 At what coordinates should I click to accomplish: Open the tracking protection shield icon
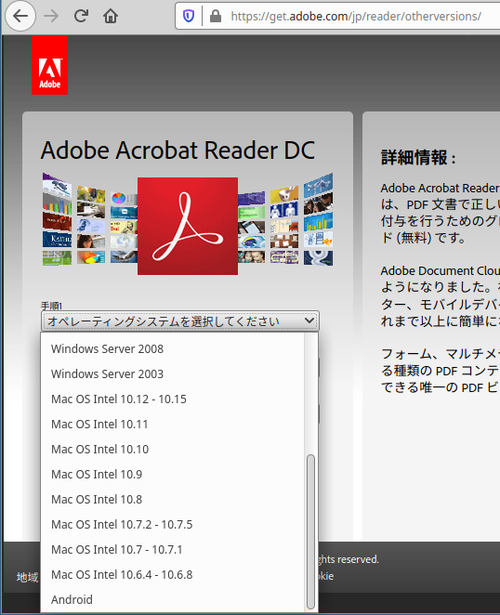189,16
